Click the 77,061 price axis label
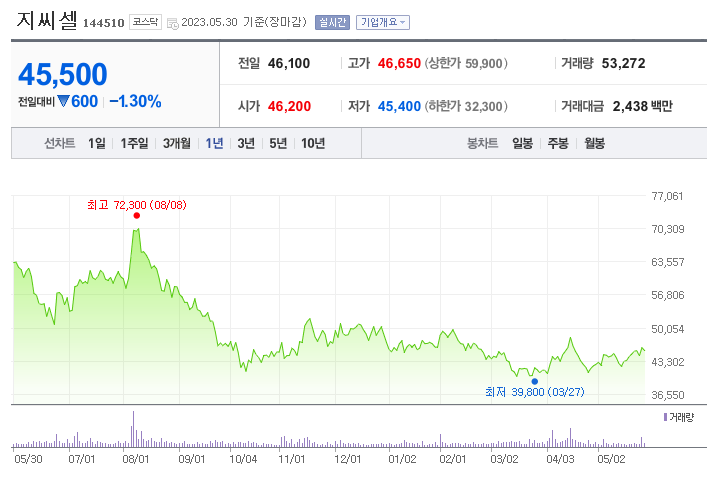The width and height of the screenshot is (707, 478). [667, 196]
